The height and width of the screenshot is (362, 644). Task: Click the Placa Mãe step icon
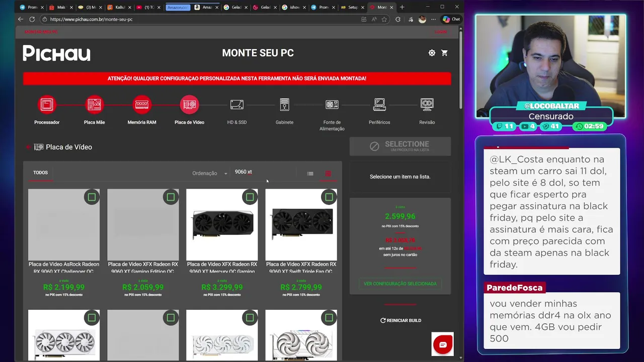point(94,105)
